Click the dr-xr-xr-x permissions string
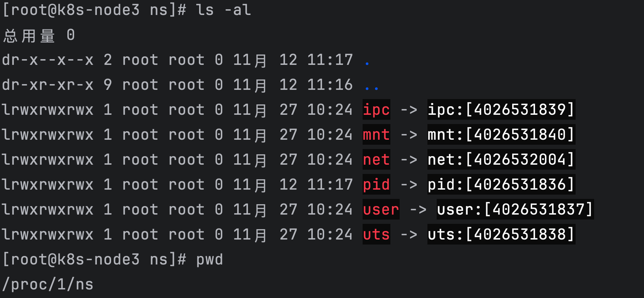The image size is (644, 298). tap(48, 85)
